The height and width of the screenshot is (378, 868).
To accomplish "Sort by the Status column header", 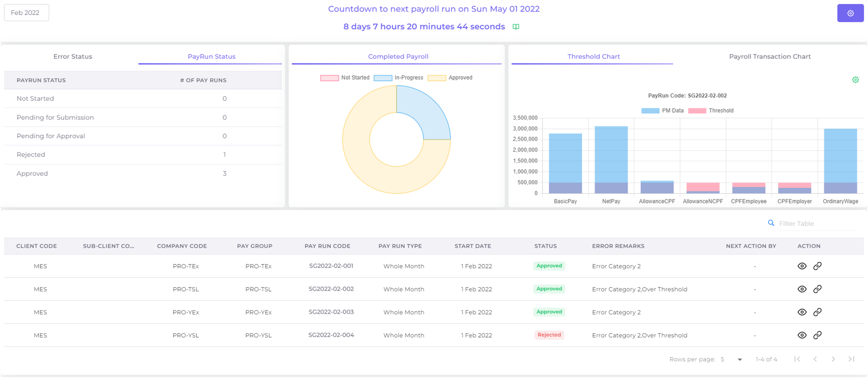I will click(545, 246).
